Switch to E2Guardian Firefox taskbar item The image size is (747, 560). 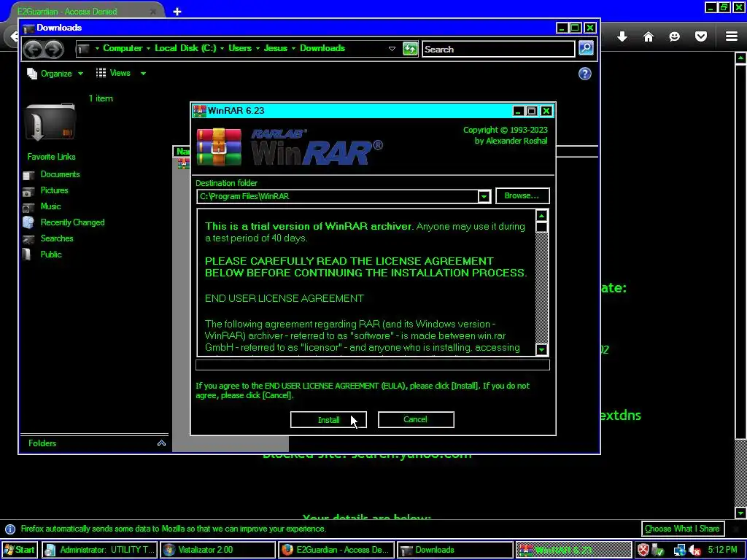pyautogui.click(x=336, y=550)
